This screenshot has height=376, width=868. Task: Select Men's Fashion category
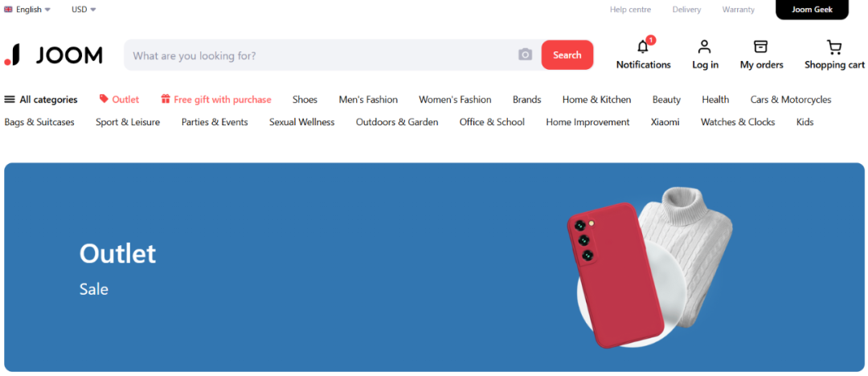tap(368, 100)
